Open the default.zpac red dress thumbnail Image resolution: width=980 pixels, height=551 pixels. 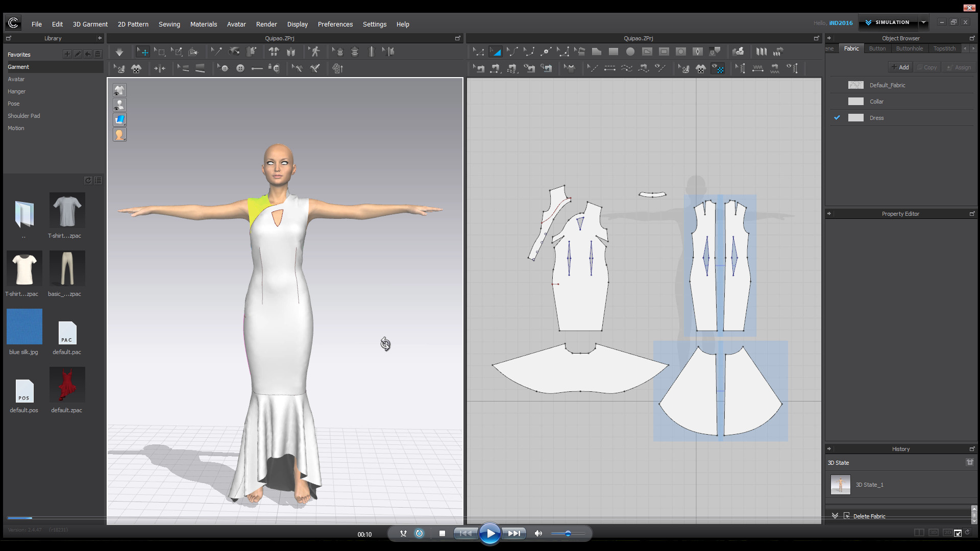pyautogui.click(x=67, y=385)
